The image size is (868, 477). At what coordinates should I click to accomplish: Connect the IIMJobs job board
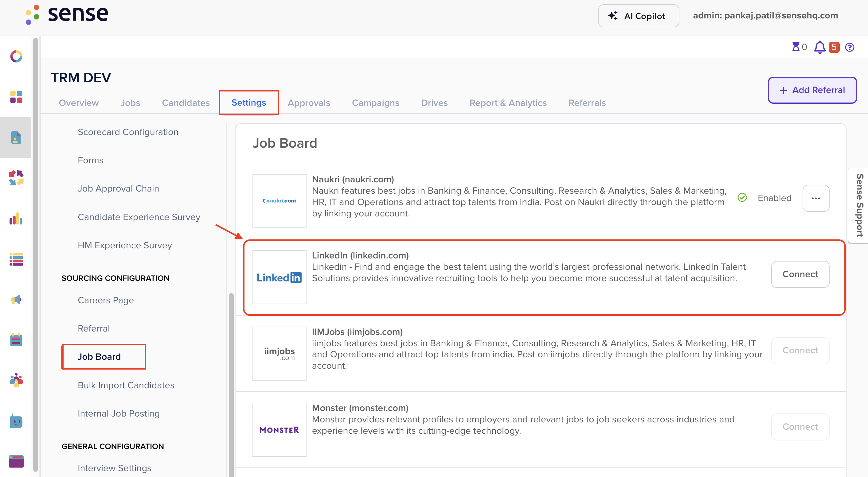tap(800, 351)
